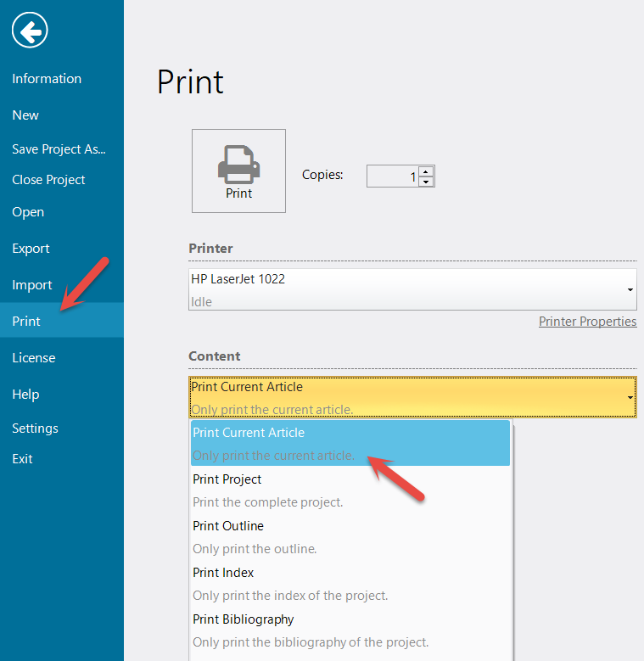Click the large Print printer button
The width and height of the screenshot is (644, 661).
[x=238, y=171]
